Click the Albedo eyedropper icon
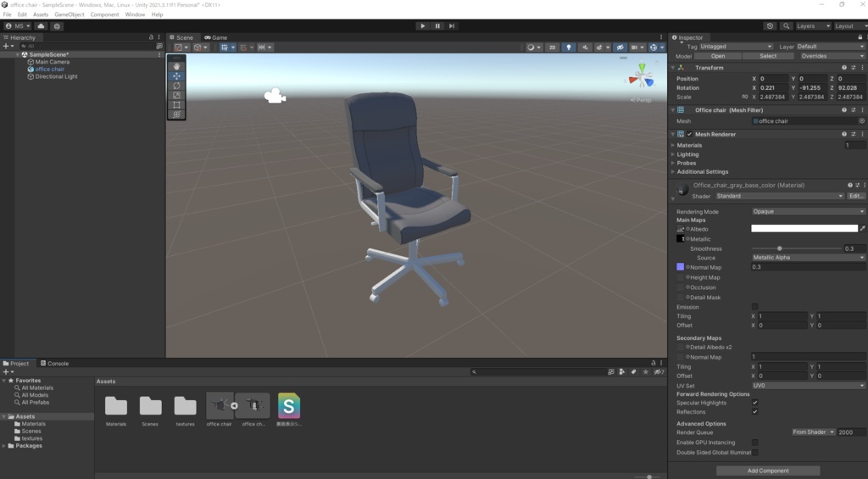The height and width of the screenshot is (479, 868). (862, 228)
